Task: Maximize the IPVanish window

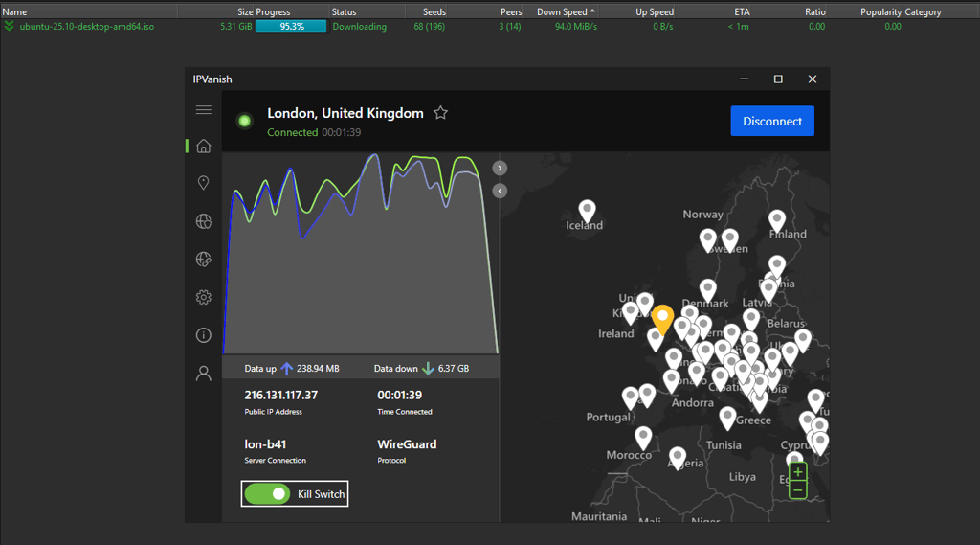Action: pos(778,79)
